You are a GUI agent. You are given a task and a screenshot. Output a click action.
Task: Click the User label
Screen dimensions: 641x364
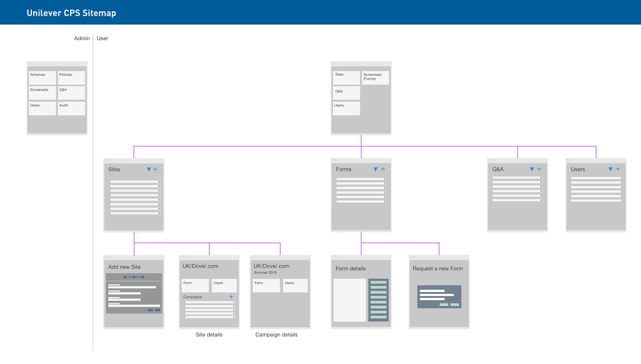pyautogui.click(x=102, y=38)
